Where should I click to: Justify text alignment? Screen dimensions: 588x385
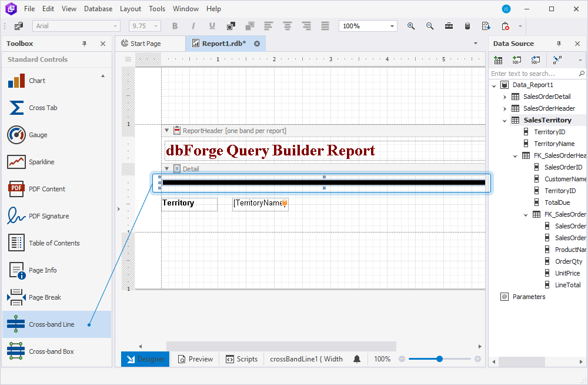pyautogui.click(x=325, y=26)
